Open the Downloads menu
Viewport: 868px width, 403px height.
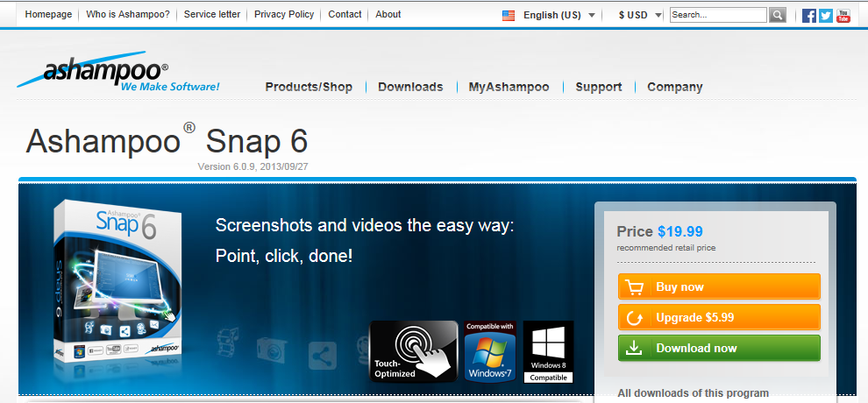click(x=410, y=87)
